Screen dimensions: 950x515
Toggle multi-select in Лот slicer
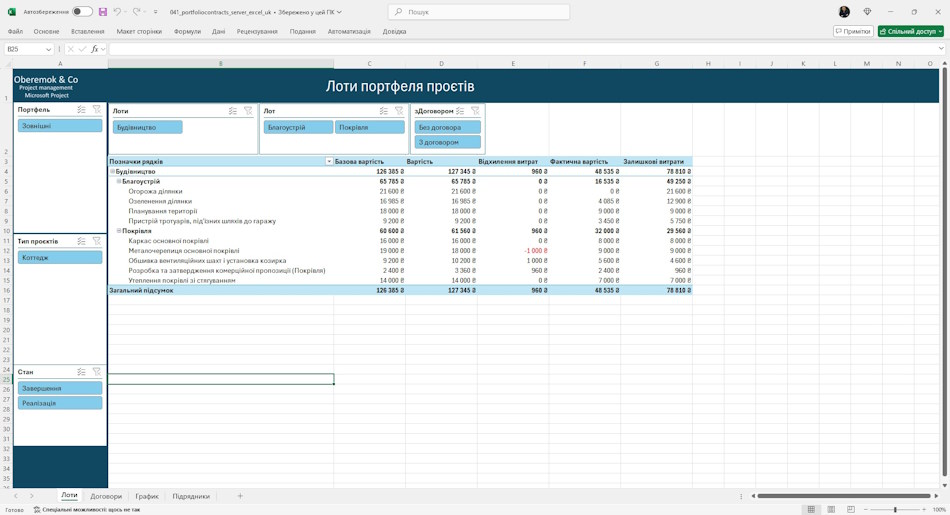(384, 111)
